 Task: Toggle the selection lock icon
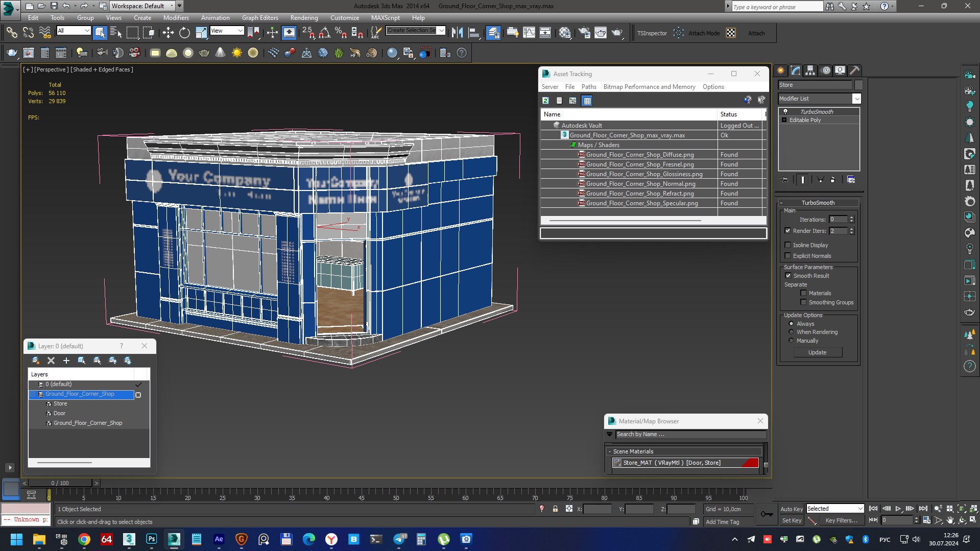555,509
